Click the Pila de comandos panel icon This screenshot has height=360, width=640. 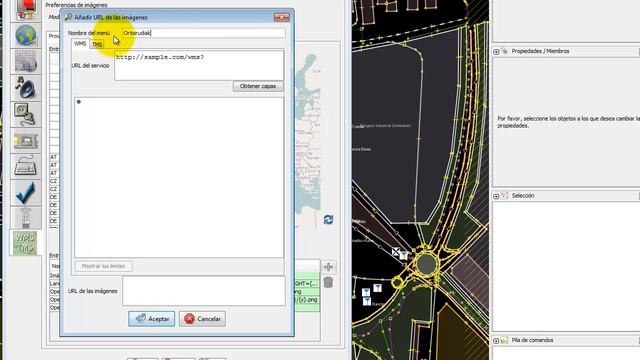tap(505, 340)
